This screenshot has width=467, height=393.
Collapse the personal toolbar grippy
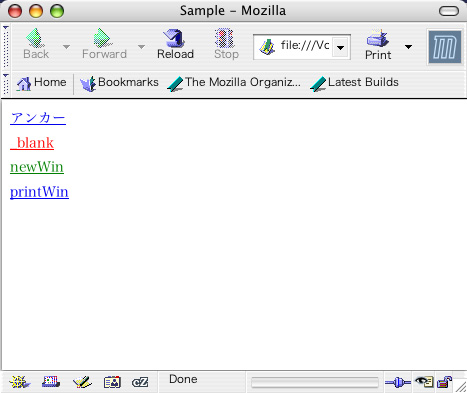point(6,83)
